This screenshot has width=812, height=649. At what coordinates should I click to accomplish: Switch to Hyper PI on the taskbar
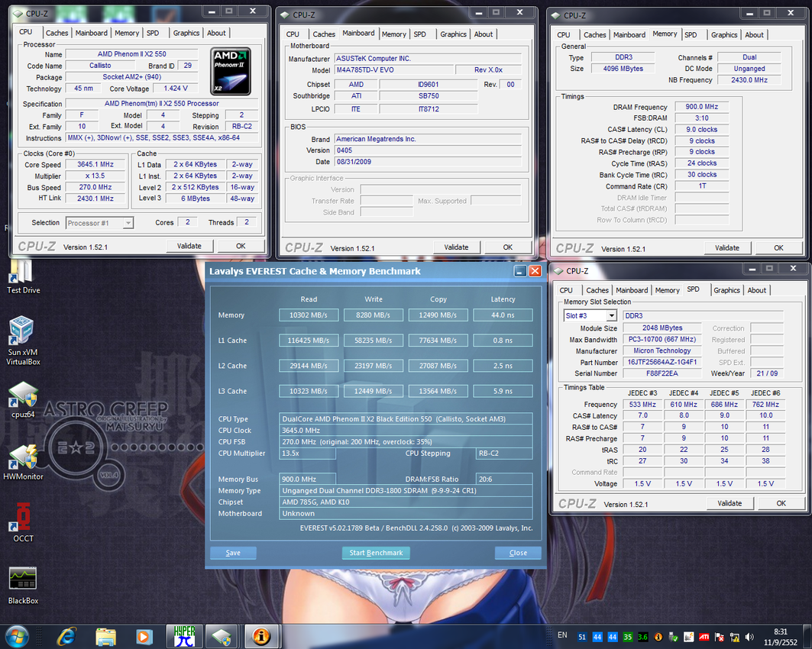pyautogui.click(x=184, y=636)
